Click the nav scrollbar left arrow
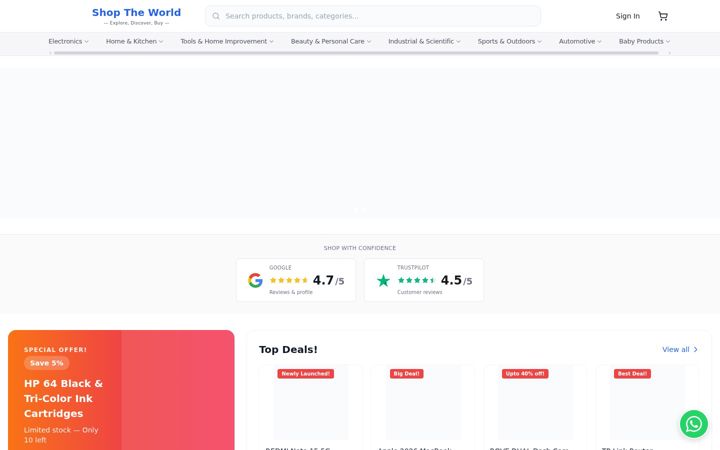 tap(51, 53)
